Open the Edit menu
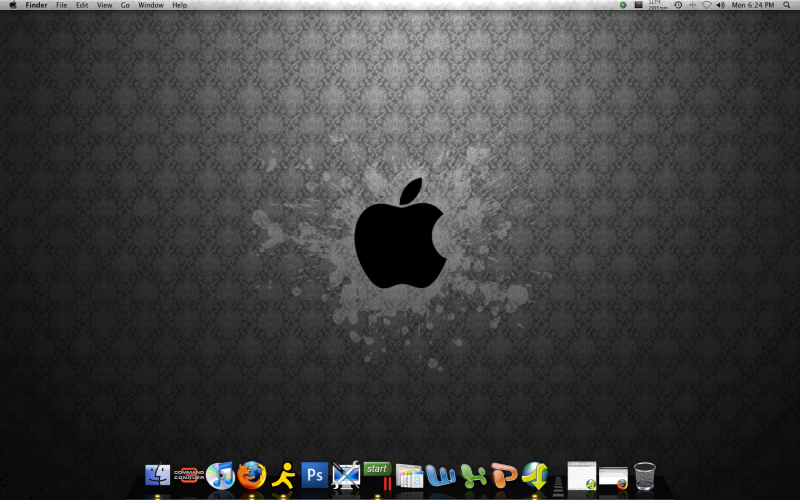This screenshot has width=800, height=500. 82,5
